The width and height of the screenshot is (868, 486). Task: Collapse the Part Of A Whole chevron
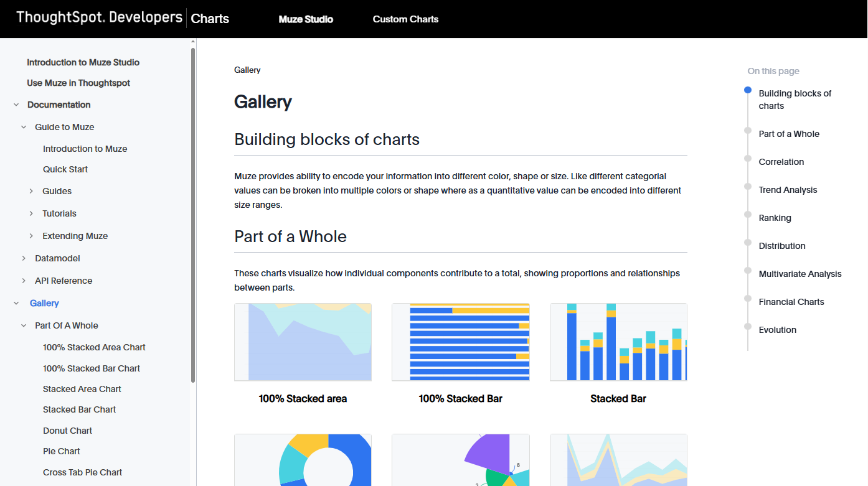point(24,325)
